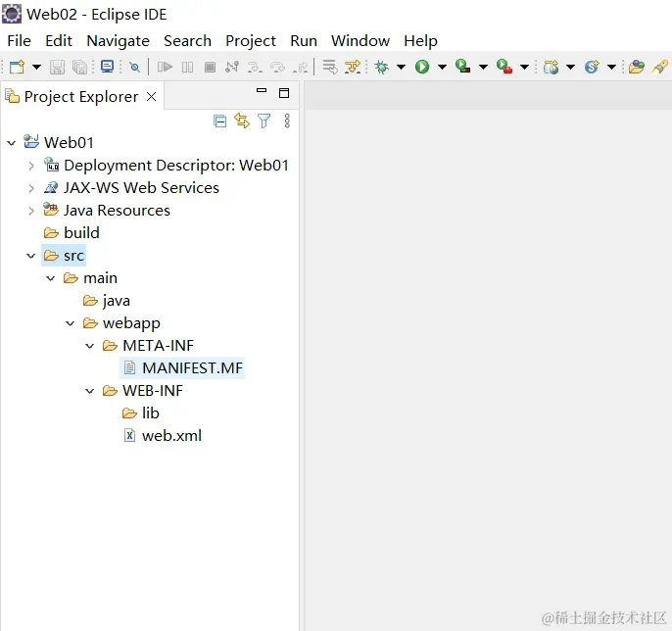Image resolution: width=672 pixels, height=631 pixels.
Task: Collapse the WEB-INF folder
Action: click(89, 391)
